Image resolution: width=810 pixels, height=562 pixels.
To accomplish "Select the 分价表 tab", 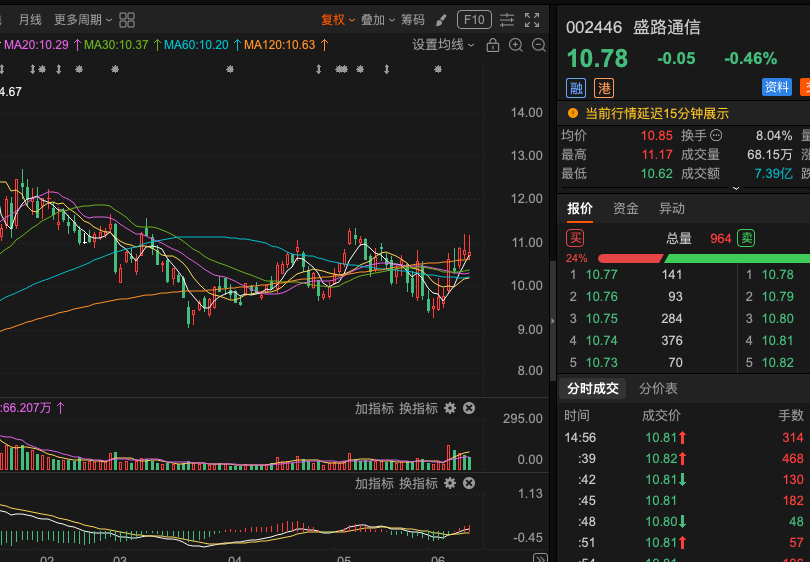I will (658, 388).
